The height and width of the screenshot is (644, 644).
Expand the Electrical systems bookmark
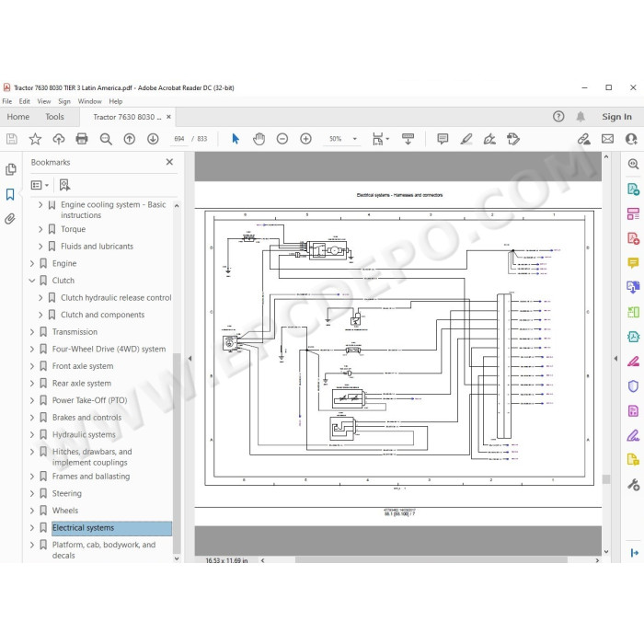pyautogui.click(x=32, y=528)
